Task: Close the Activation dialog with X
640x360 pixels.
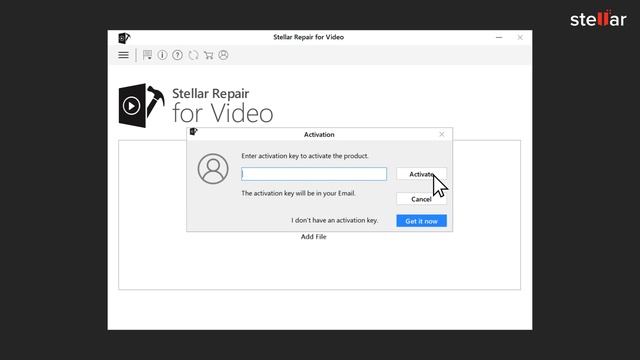Action: tap(442, 134)
